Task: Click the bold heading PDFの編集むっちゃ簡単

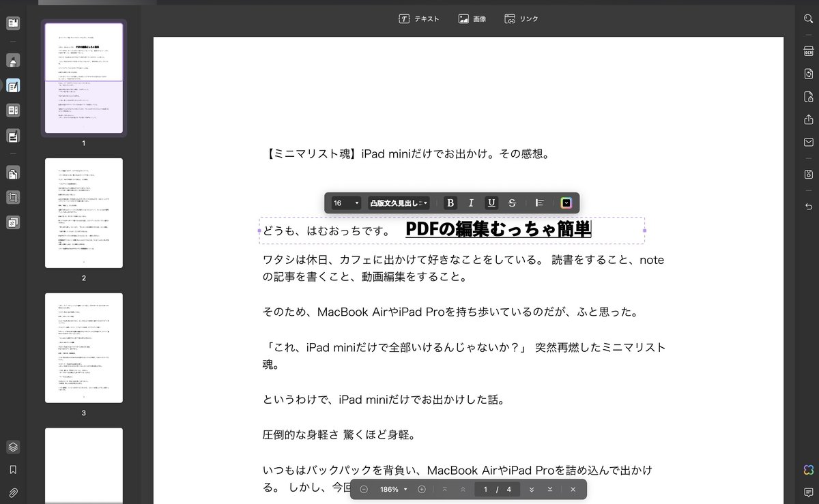Action: tap(498, 230)
